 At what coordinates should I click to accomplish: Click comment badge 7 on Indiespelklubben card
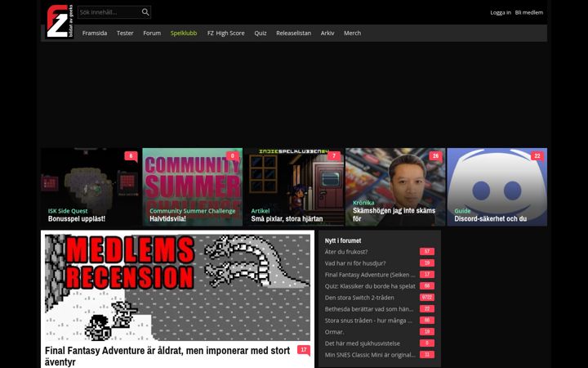pyautogui.click(x=334, y=156)
